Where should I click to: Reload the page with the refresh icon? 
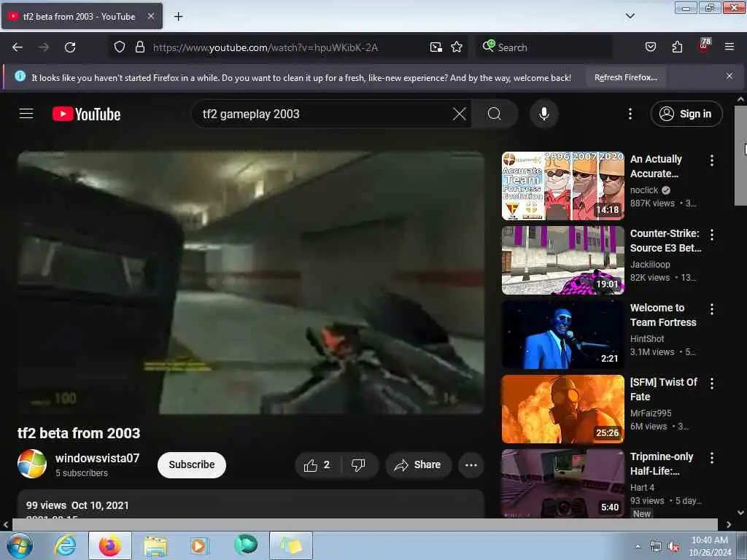click(70, 47)
